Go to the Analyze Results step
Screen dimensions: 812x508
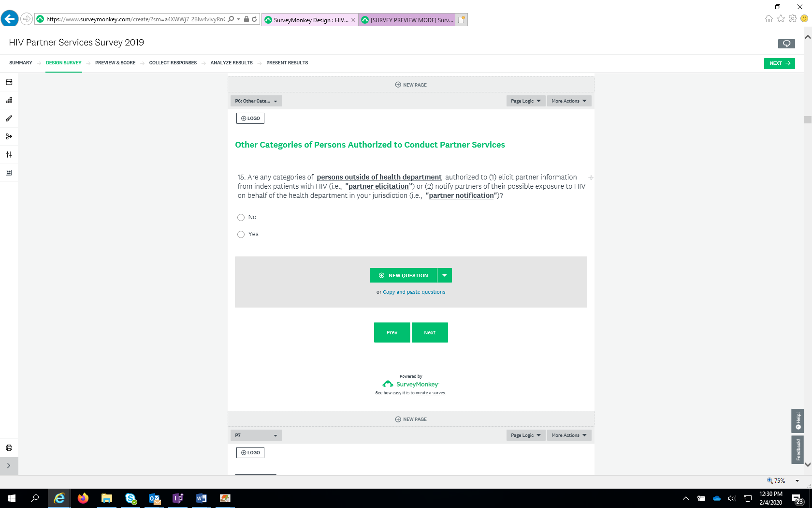tap(232, 63)
